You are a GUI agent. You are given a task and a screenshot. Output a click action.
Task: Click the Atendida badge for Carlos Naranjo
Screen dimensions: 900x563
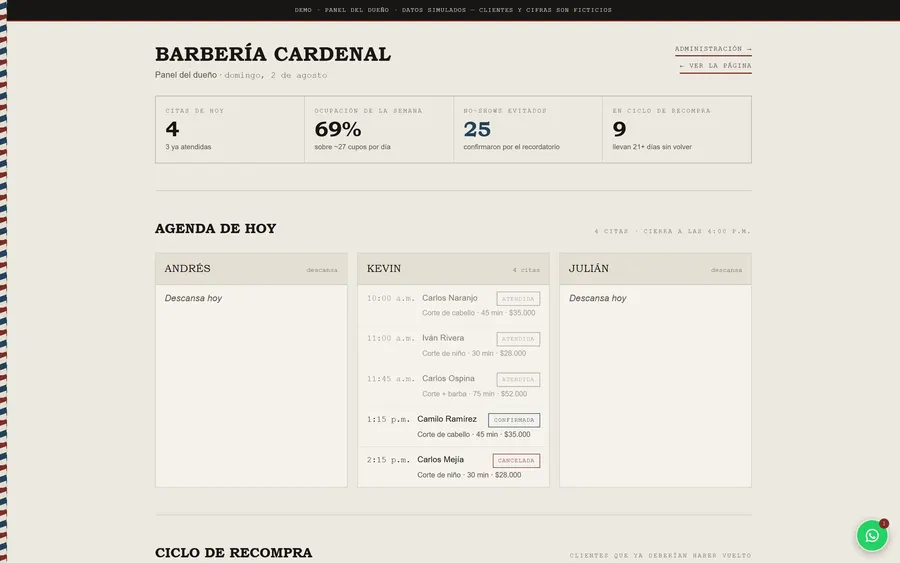(518, 299)
